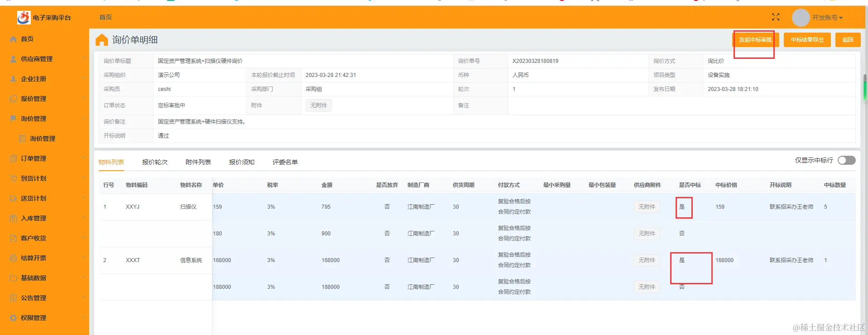Screen dimensions: 868x335
Task: Expand the 送货计划 menu arrow
Action: click(x=84, y=198)
